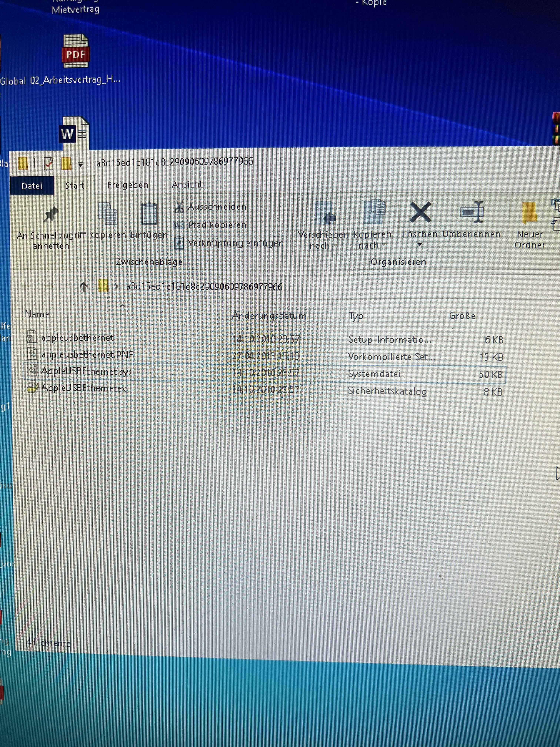Go up one folder level
This screenshot has height=747, width=560.
[84, 287]
